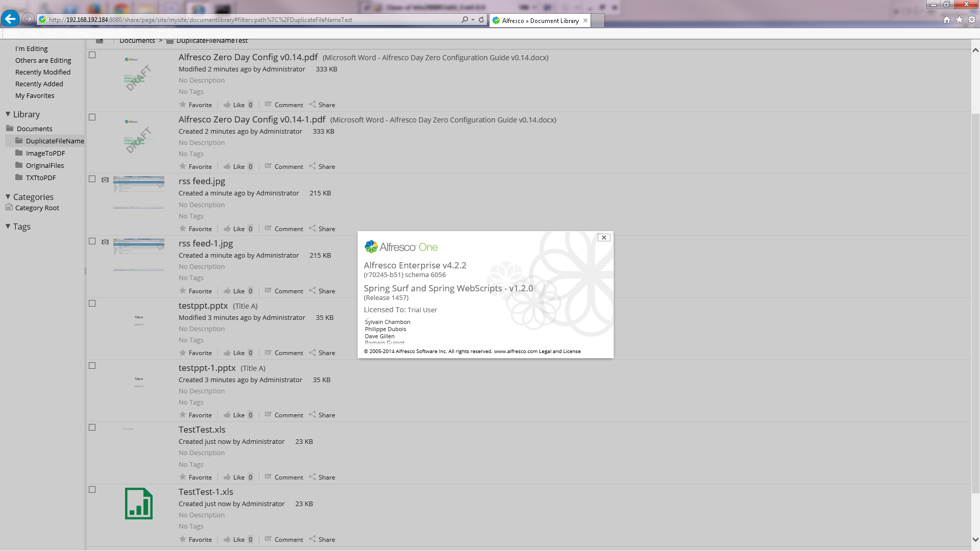Click TXTtoPDF folder icon

point(19,177)
